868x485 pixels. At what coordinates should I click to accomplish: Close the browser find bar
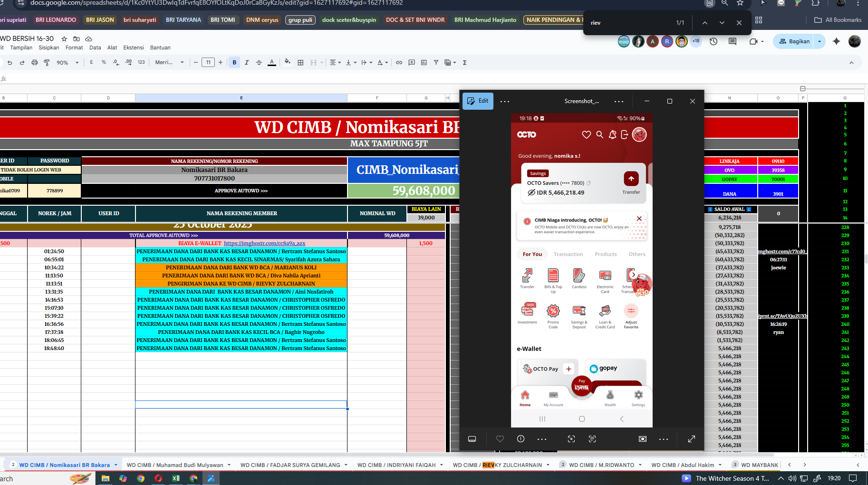point(739,23)
